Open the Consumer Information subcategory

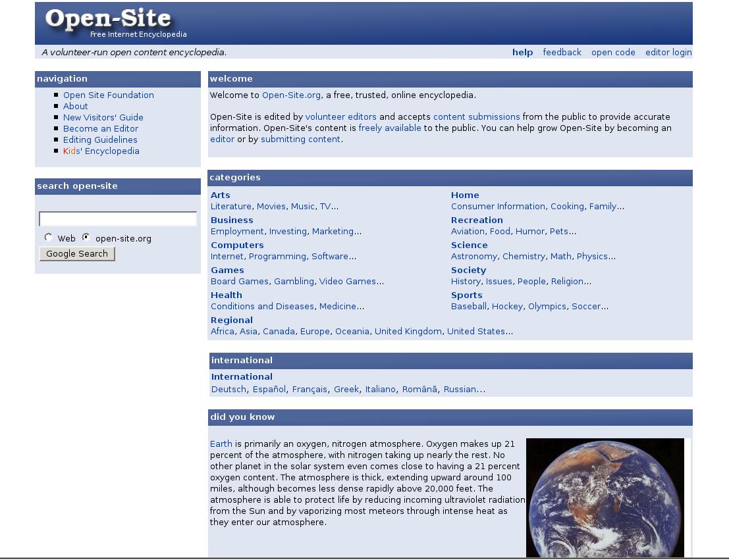pyautogui.click(x=498, y=207)
